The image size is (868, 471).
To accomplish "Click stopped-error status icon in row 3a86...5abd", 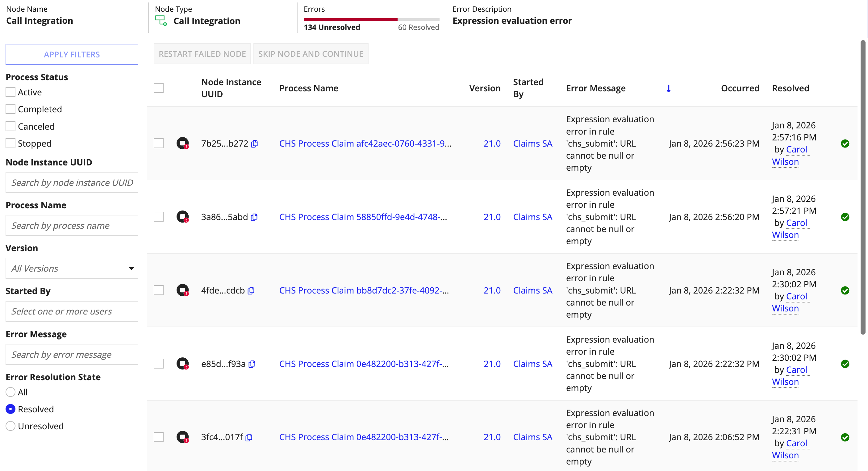I will click(x=183, y=217).
